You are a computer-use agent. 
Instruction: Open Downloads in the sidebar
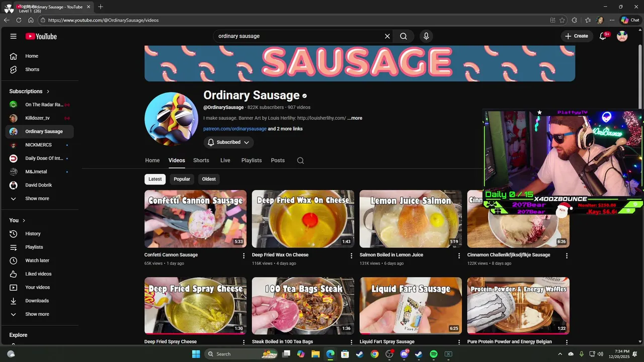click(x=39, y=301)
